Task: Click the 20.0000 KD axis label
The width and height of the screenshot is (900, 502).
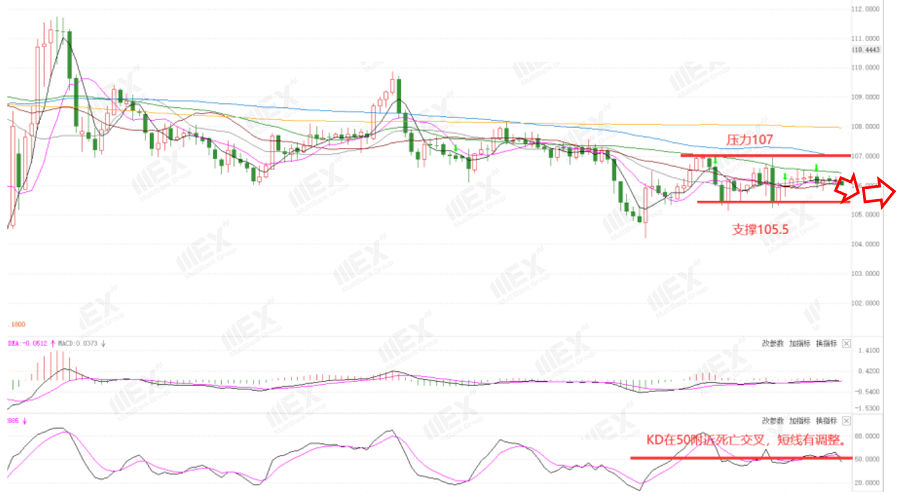Action: coord(867,483)
